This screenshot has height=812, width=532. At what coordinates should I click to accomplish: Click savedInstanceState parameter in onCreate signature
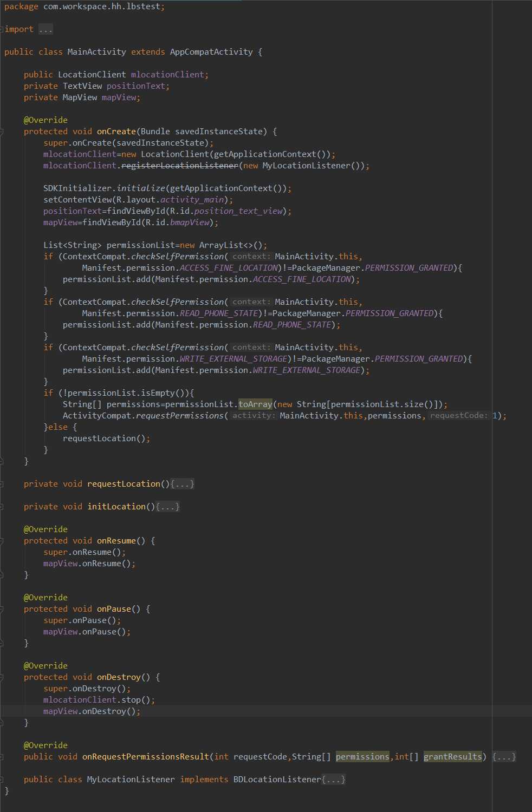click(x=218, y=132)
